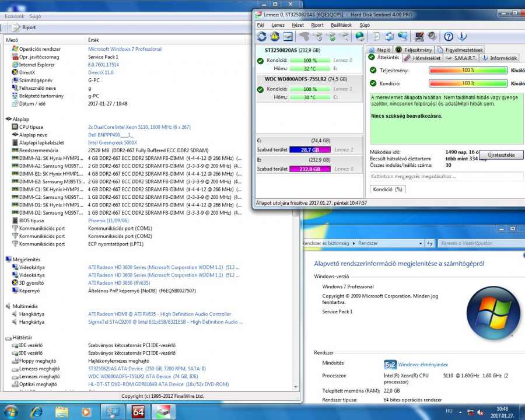This screenshot has width=525, height=420.
Task: Open the Lemez menu in Hard Disk Sentinel
Action: pos(278,25)
